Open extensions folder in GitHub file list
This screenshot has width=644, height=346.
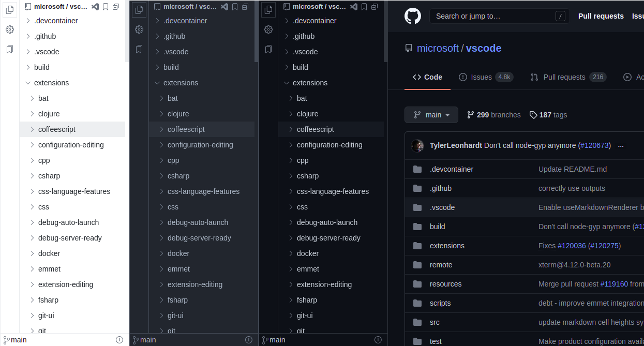(447, 246)
